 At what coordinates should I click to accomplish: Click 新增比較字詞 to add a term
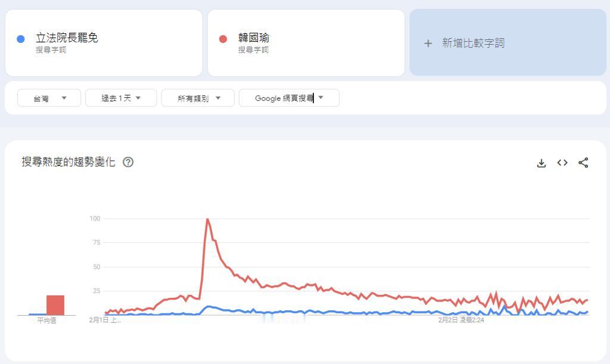tap(473, 43)
